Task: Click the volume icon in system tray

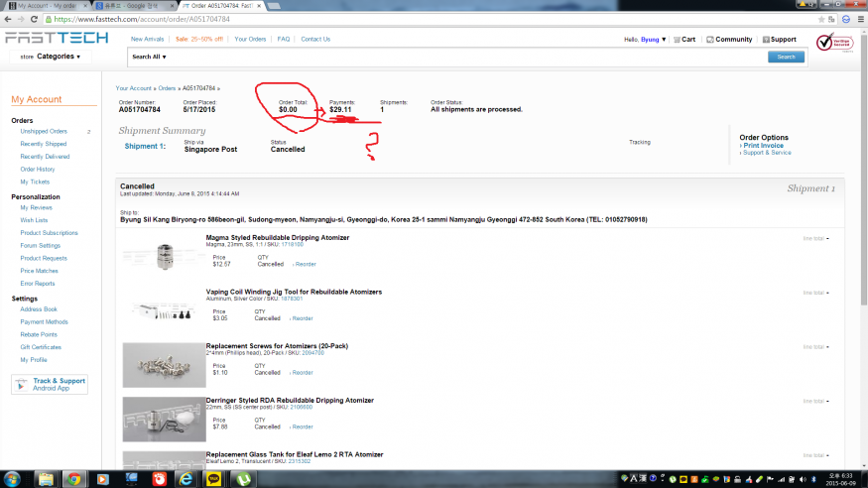Action: coord(803,479)
